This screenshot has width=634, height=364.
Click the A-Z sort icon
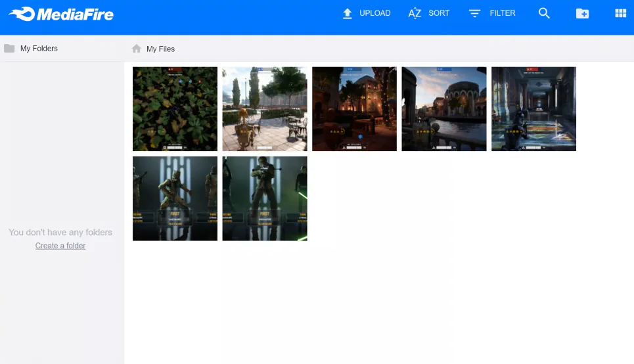click(415, 13)
